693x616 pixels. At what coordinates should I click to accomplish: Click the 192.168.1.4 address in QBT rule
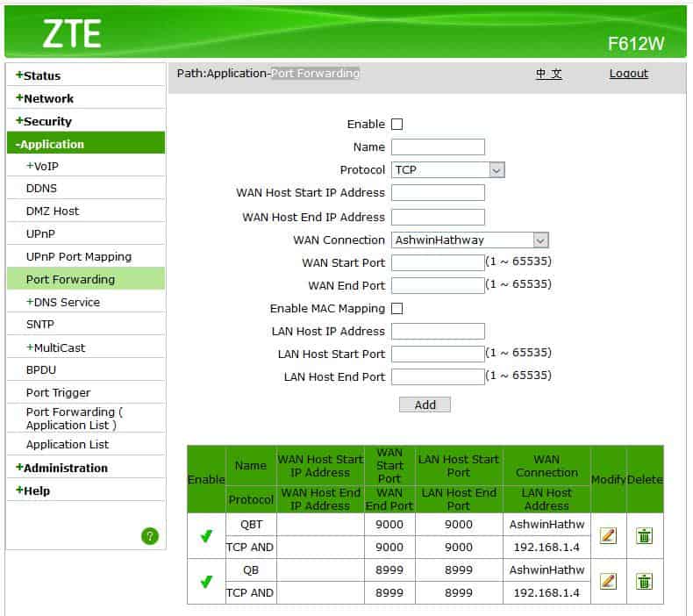point(547,547)
